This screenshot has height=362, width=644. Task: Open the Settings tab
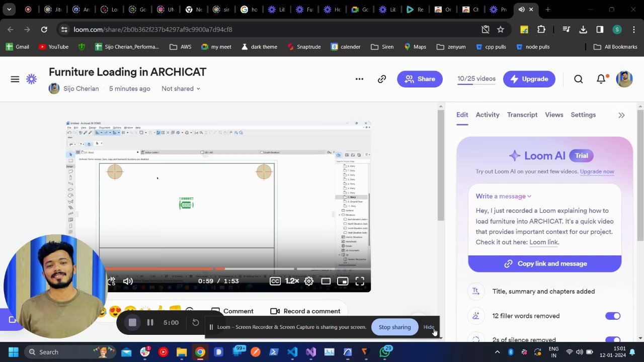[583, 115]
